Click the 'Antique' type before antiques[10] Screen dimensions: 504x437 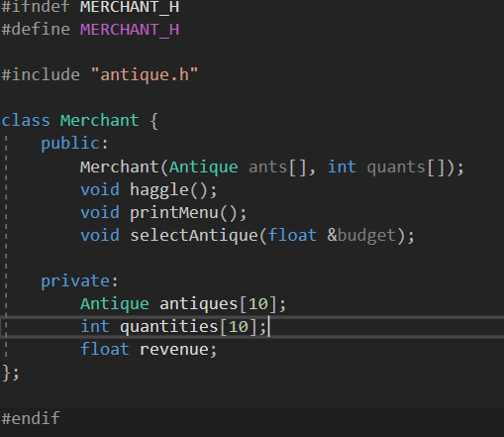115,304
